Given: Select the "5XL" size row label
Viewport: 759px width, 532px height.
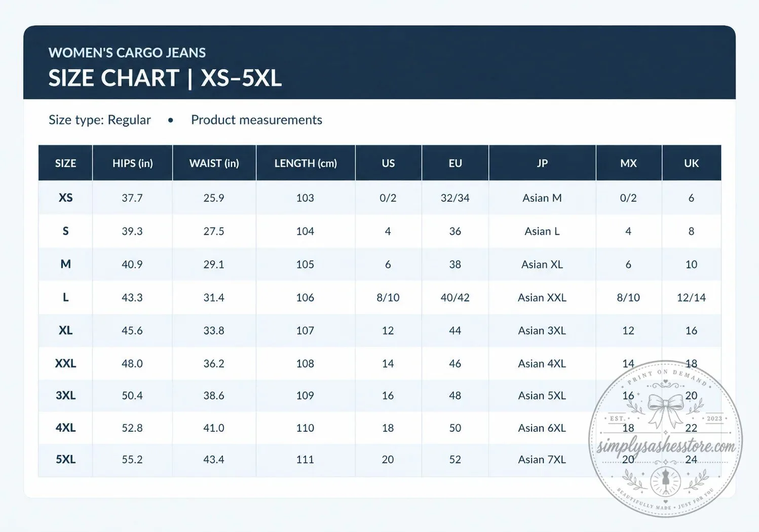Looking at the screenshot, I should [66, 460].
